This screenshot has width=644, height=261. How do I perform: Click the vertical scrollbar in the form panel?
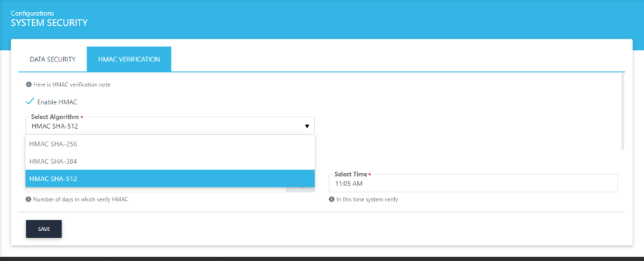[x=623, y=112]
